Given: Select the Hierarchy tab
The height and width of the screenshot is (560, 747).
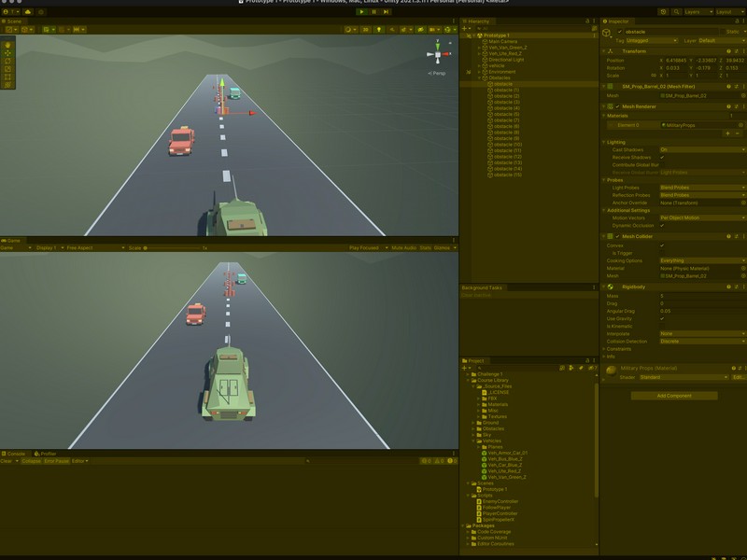Looking at the screenshot, I should [476, 21].
